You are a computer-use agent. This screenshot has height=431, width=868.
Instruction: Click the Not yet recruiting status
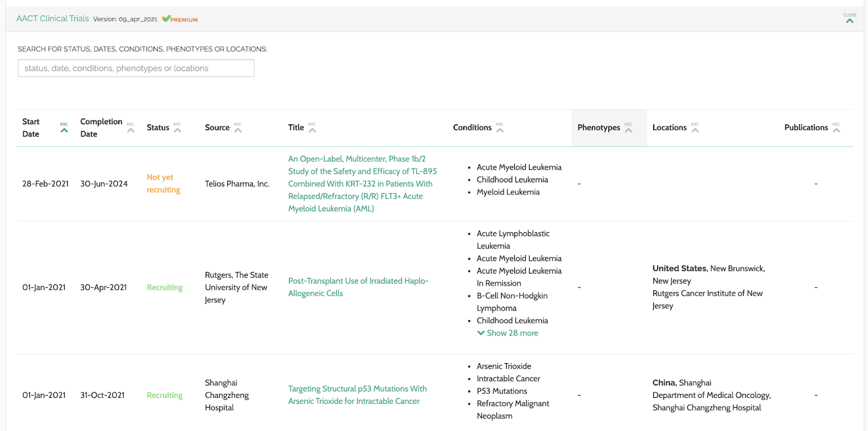click(x=163, y=183)
